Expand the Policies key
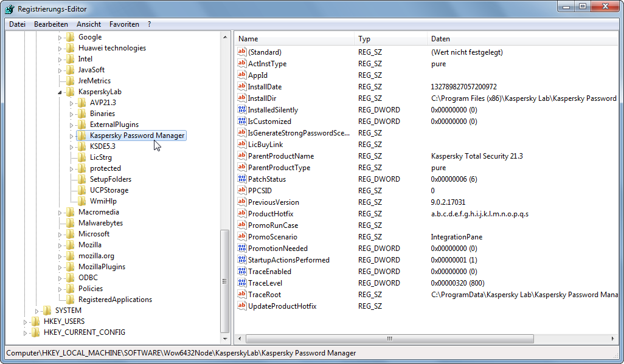The height and width of the screenshot is (364, 624). (60, 289)
